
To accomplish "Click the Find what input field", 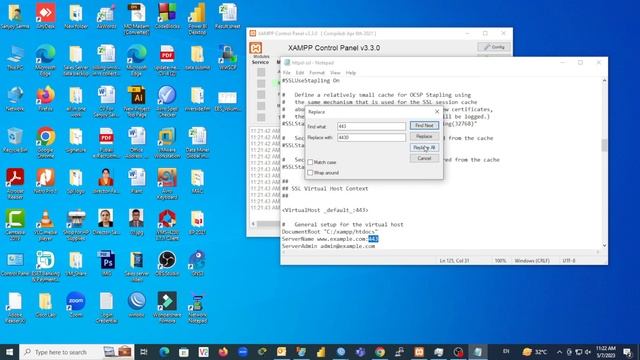I will tap(371, 126).
